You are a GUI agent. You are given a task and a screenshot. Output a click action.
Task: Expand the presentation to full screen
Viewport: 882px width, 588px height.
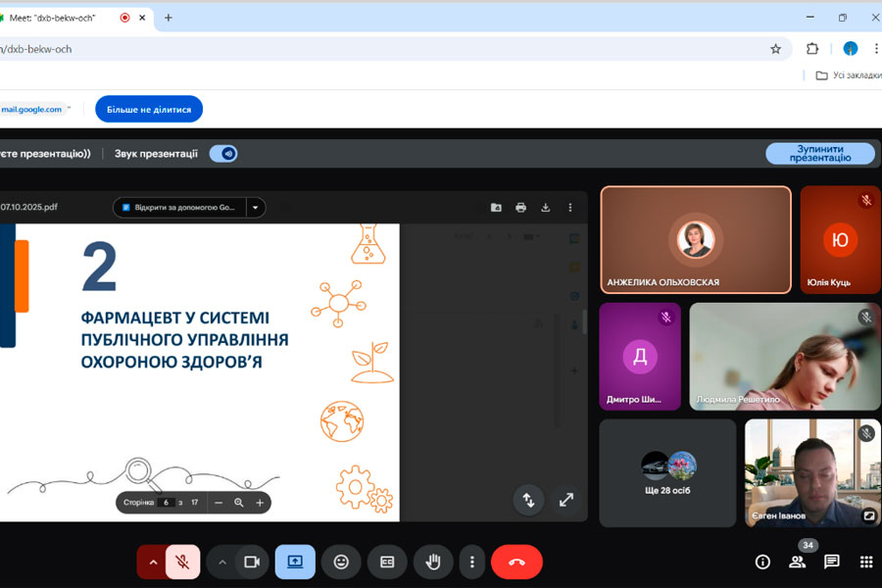(x=565, y=500)
